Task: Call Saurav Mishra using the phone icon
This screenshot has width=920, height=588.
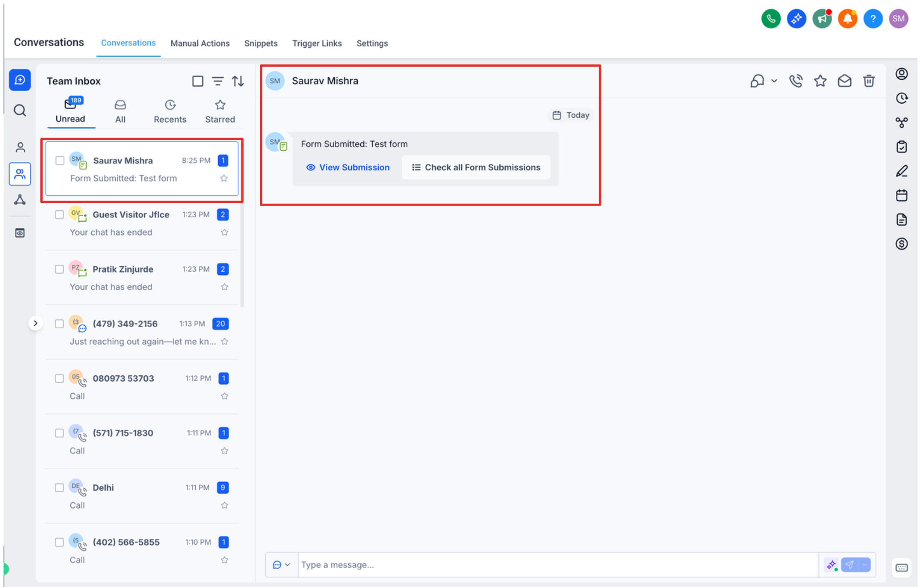Action: coord(796,81)
